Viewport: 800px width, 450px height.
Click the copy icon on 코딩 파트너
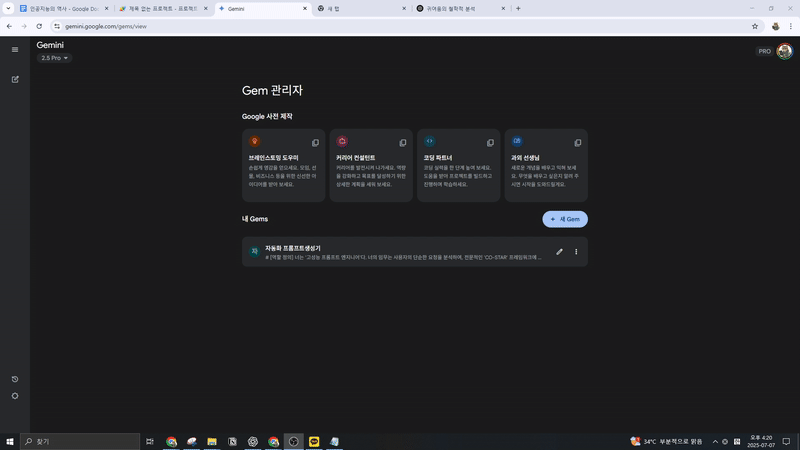tap(490, 143)
